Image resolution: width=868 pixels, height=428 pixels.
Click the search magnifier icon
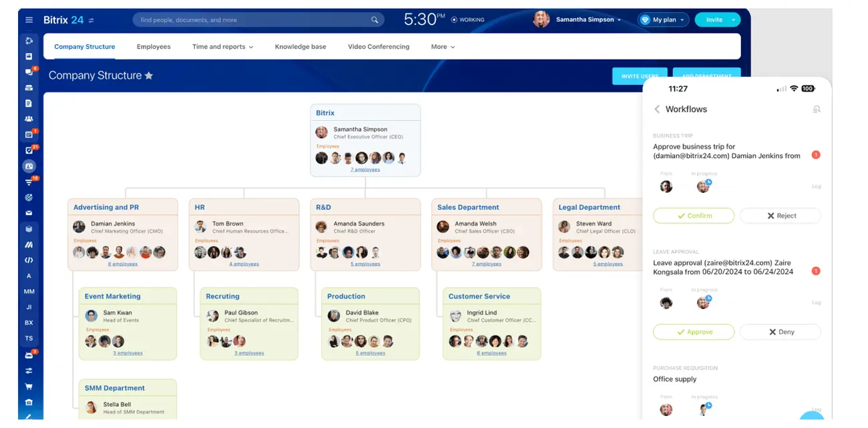(x=375, y=20)
